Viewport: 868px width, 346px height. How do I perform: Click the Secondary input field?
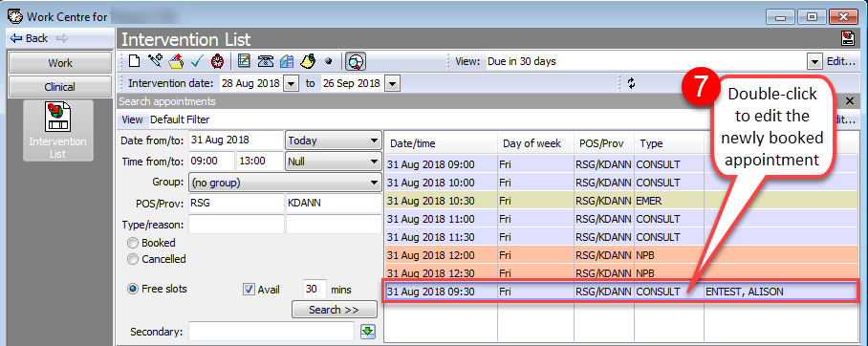pyautogui.click(x=271, y=332)
